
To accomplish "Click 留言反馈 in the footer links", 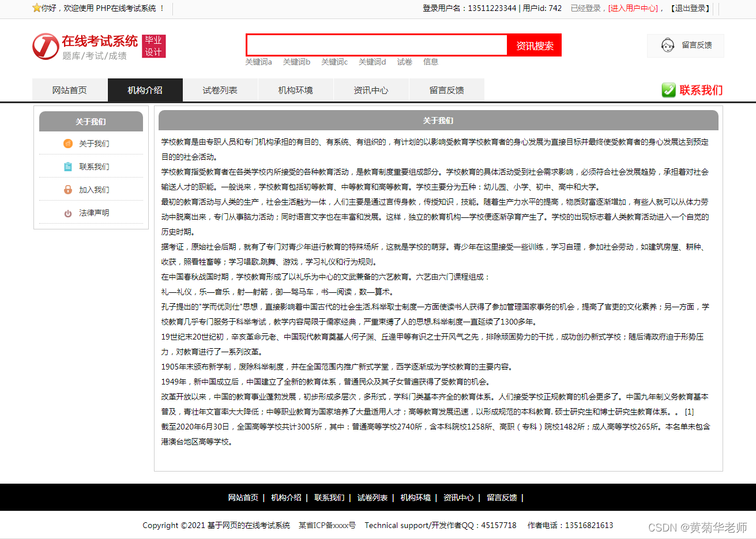I will pos(501,497).
